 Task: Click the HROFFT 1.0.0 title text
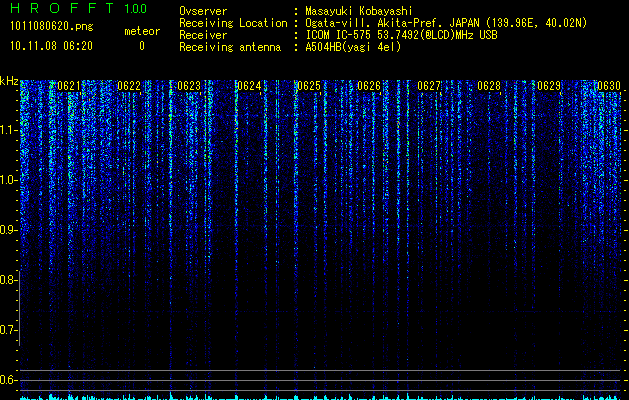(x=78, y=8)
